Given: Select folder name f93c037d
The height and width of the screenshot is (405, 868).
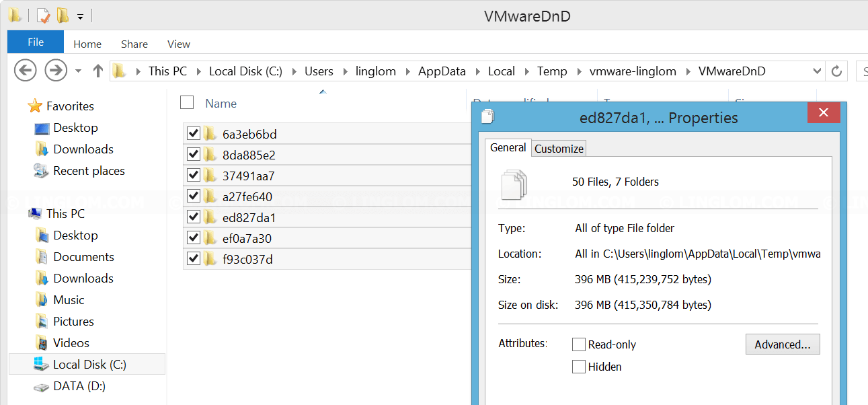Looking at the screenshot, I should [x=247, y=260].
